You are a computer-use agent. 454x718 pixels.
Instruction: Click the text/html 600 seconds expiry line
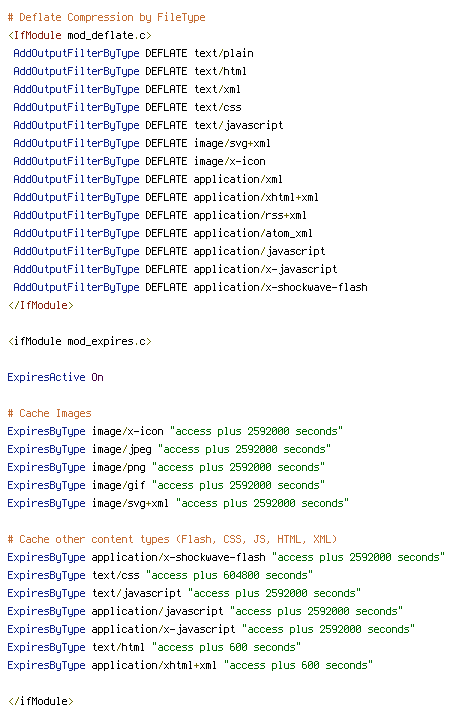coord(154,647)
